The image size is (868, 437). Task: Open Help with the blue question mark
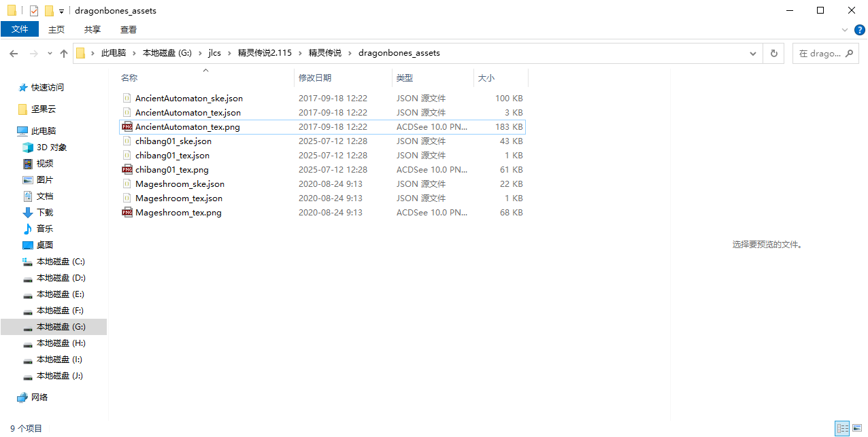coord(859,30)
